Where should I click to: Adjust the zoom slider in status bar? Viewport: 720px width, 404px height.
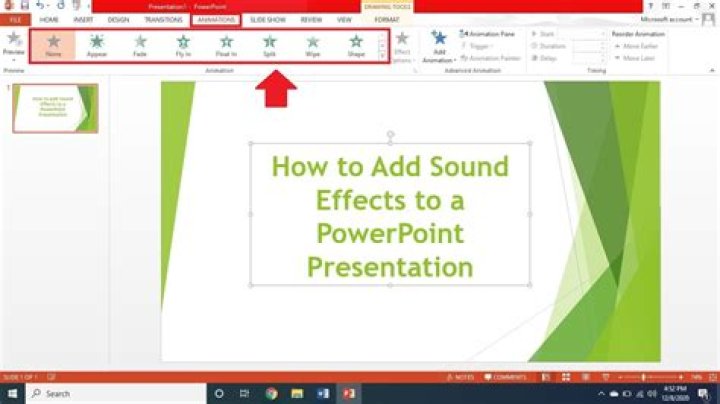(x=643, y=377)
